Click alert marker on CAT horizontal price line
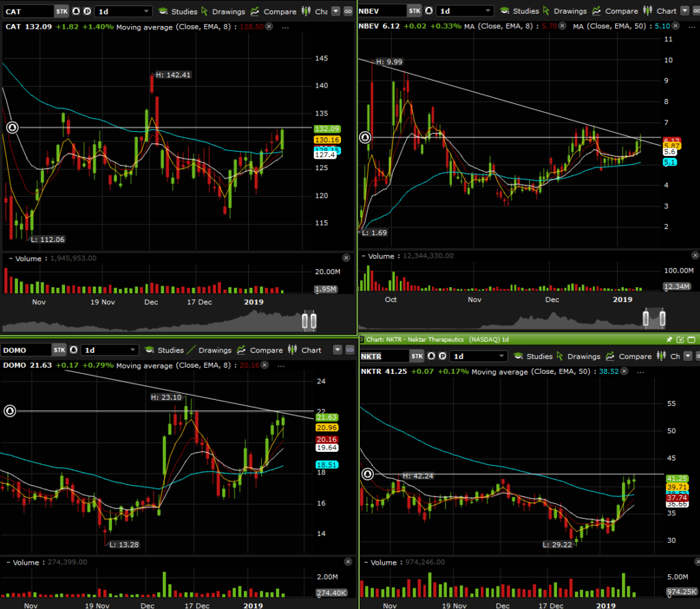This screenshot has height=609, width=700. pyautogui.click(x=12, y=128)
